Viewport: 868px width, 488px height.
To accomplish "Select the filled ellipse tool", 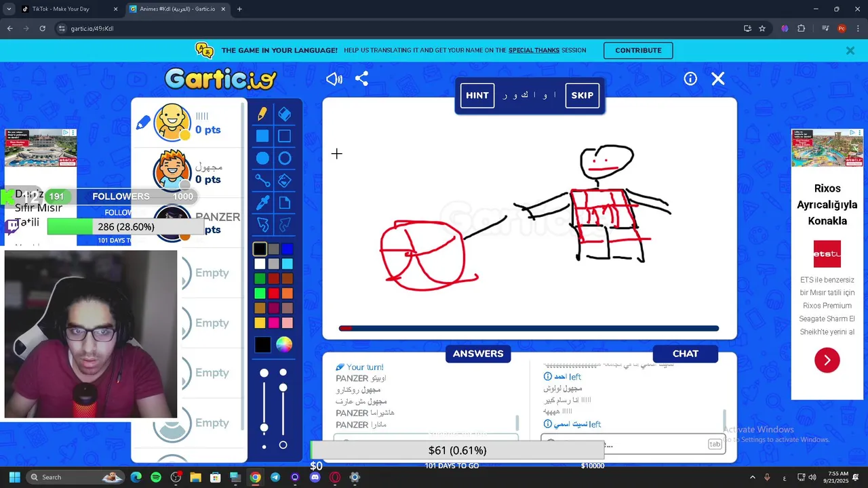I will (x=262, y=159).
